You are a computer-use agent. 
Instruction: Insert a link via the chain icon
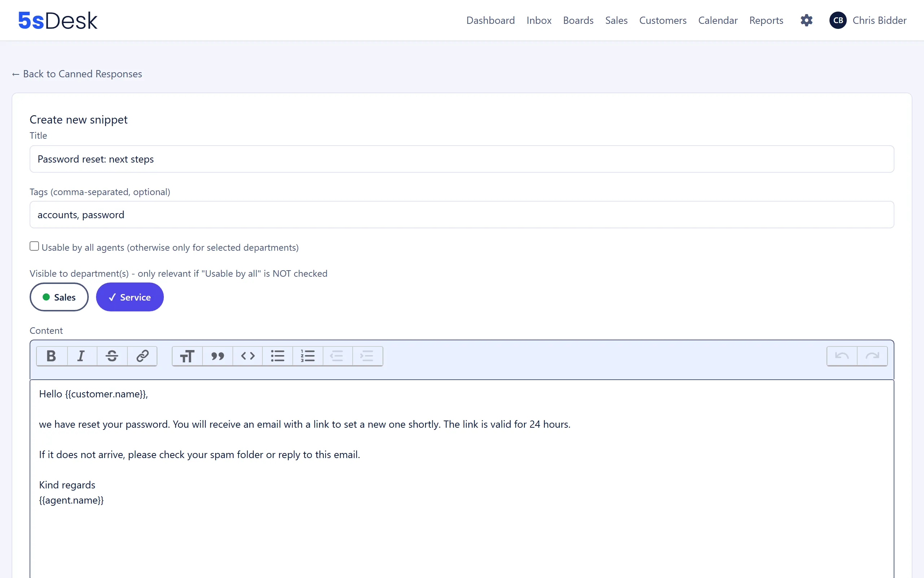click(142, 356)
